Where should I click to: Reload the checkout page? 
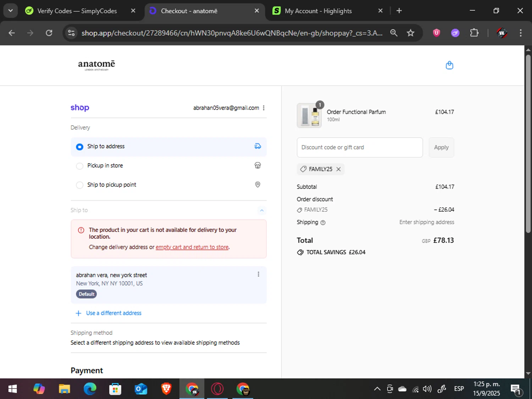tap(49, 33)
